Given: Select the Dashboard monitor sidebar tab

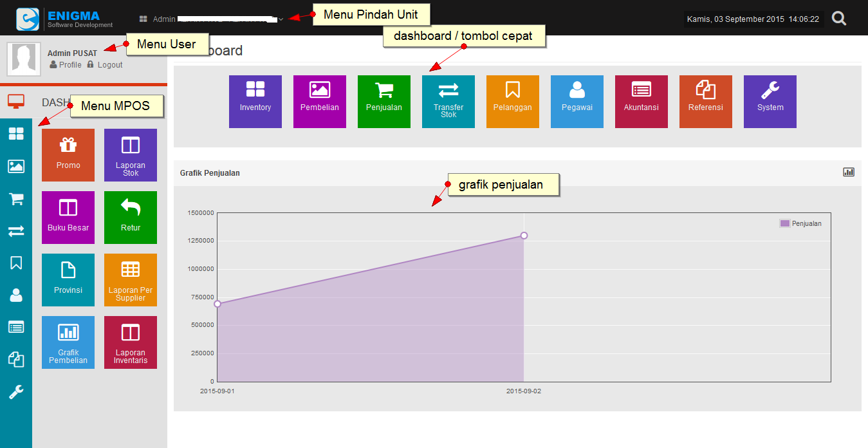Looking at the screenshot, I should click(x=16, y=102).
